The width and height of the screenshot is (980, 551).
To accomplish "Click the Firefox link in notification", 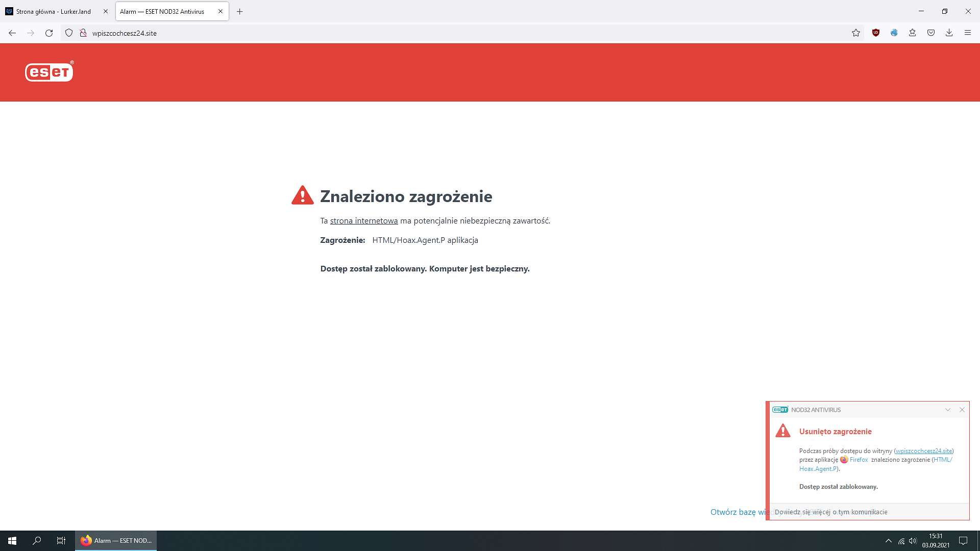I will pos(859,460).
